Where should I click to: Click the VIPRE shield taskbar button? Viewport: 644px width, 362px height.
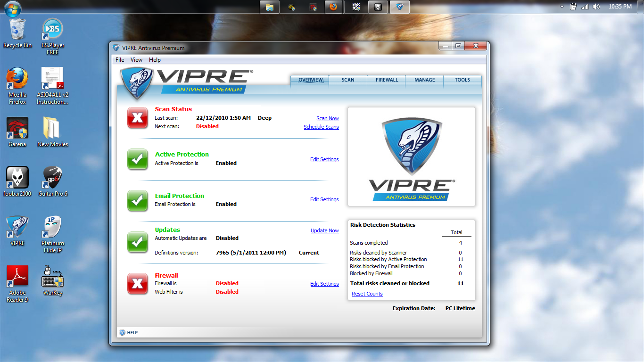tap(400, 7)
